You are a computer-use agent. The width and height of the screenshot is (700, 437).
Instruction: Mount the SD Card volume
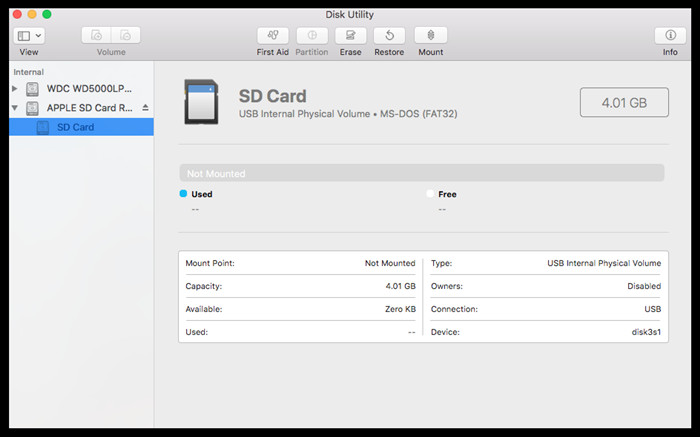(x=431, y=35)
